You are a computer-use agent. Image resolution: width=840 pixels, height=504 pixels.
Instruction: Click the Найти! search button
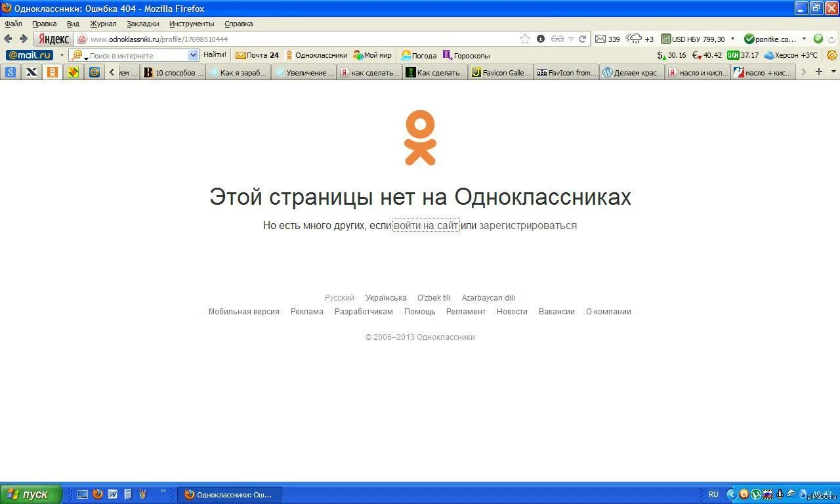[x=215, y=55]
